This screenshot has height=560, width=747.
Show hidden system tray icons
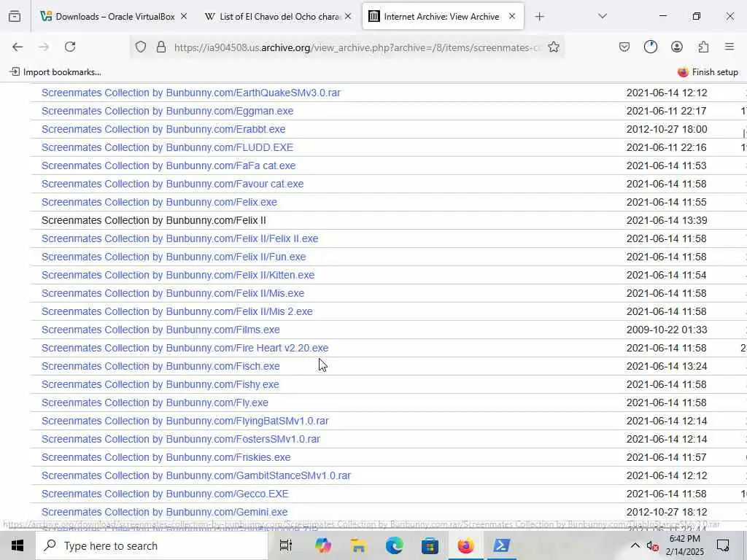(635, 545)
